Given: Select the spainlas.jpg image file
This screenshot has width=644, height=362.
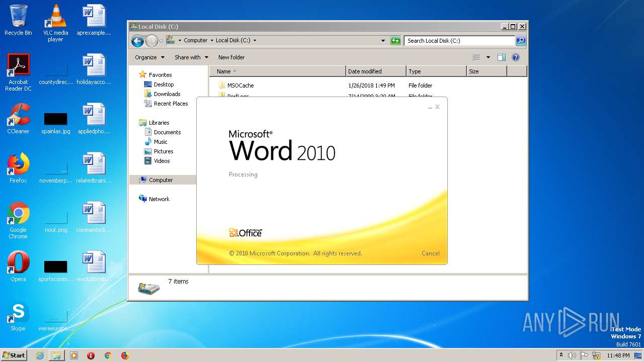Looking at the screenshot, I should [x=56, y=123].
